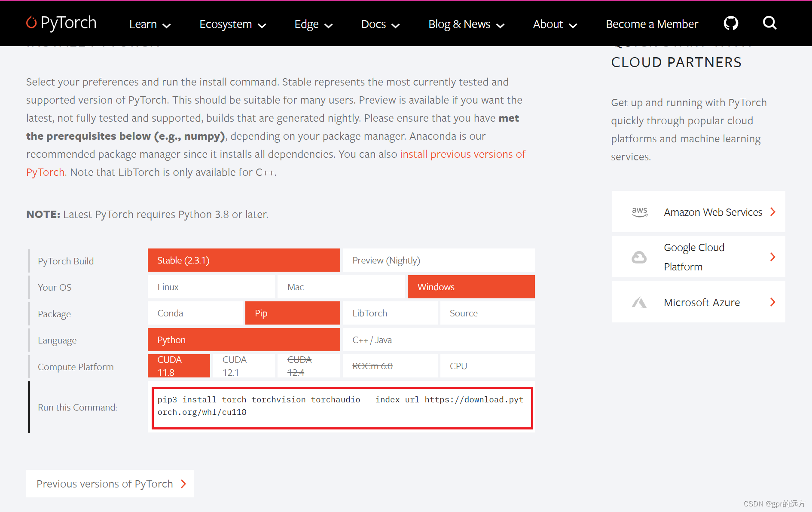Select the LibTorch package option
The width and height of the screenshot is (812, 512).
click(390, 313)
